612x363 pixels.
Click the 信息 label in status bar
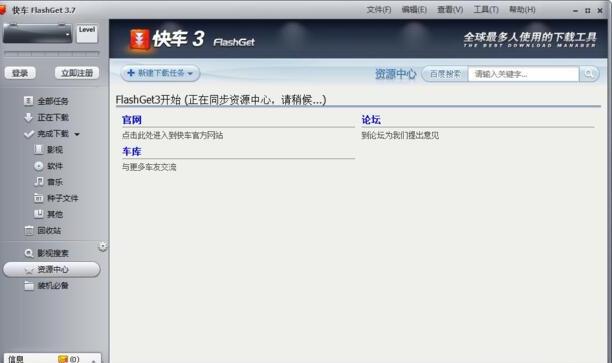(16, 359)
